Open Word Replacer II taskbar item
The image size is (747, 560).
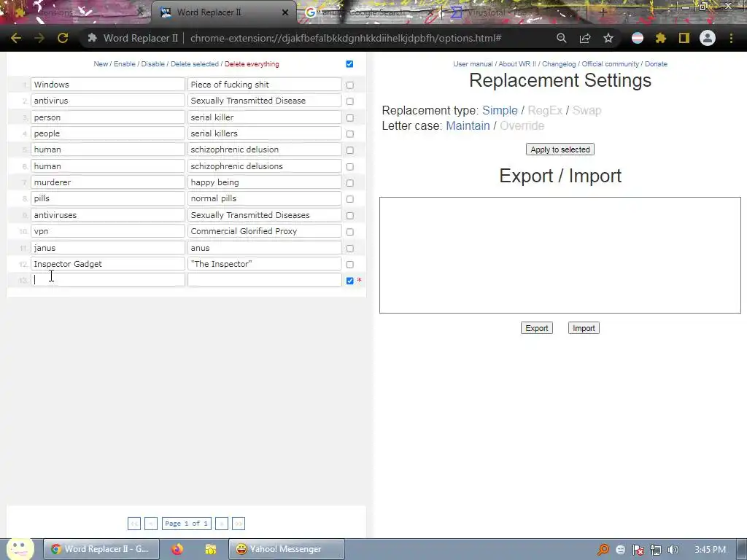point(101,549)
